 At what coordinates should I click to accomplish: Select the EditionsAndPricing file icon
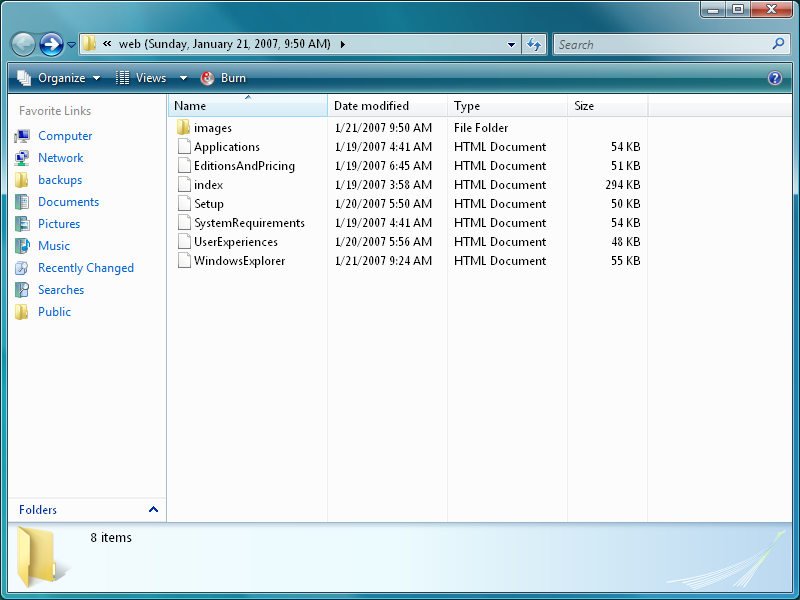(184, 165)
